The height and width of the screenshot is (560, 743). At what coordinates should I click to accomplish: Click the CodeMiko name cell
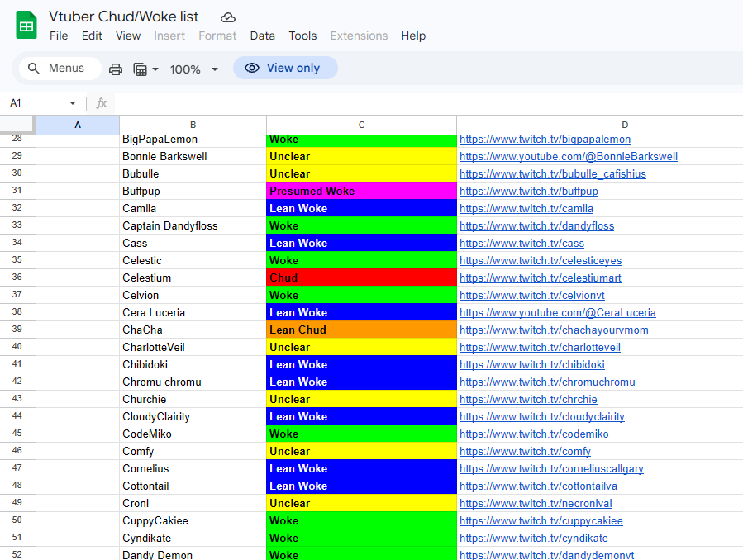click(x=193, y=434)
